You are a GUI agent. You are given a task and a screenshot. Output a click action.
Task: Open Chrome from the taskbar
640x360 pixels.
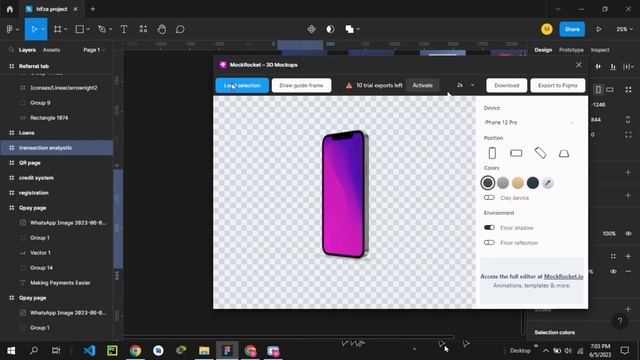click(135, 350)
